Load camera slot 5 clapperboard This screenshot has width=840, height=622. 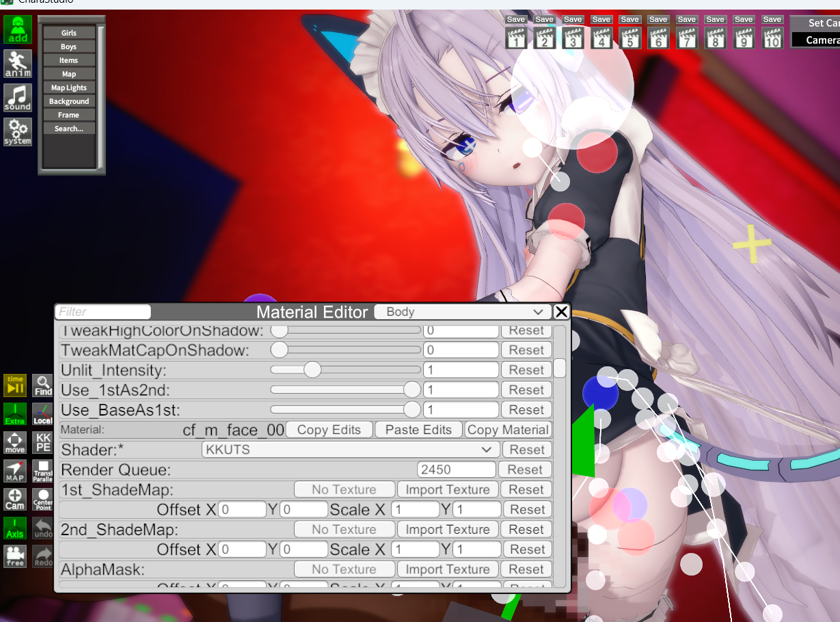click(629, 38)
